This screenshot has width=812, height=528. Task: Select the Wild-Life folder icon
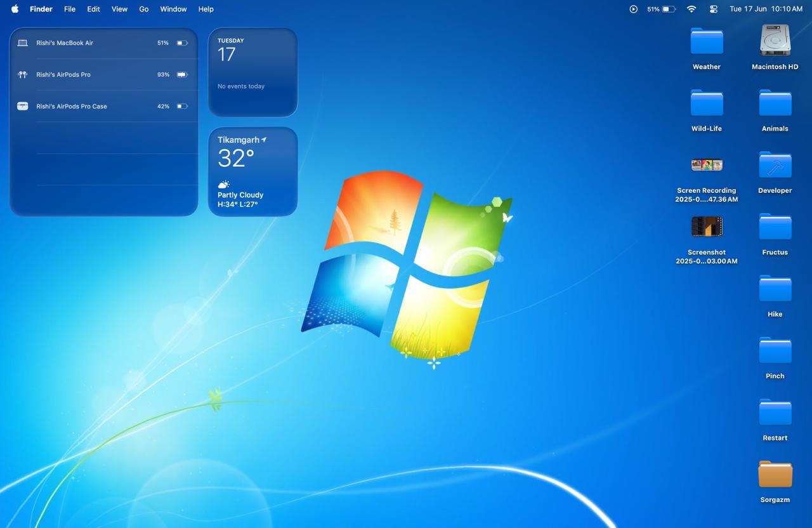click(707, 103)
